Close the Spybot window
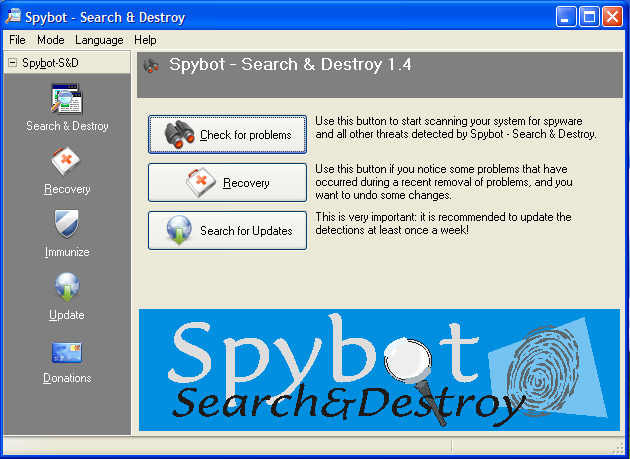Viewport: 630px width, 459px height. pyautogui.click(x=612, y=17)
